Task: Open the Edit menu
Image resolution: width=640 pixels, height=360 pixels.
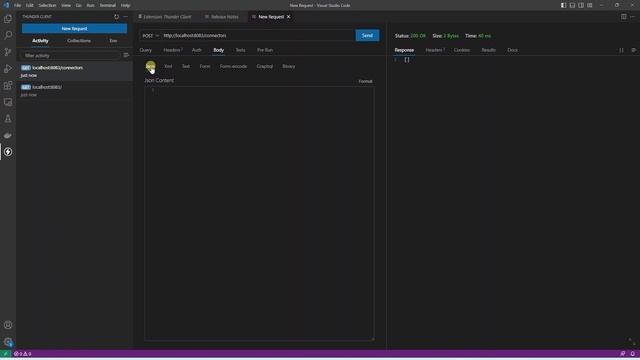Action: [30, 5]
